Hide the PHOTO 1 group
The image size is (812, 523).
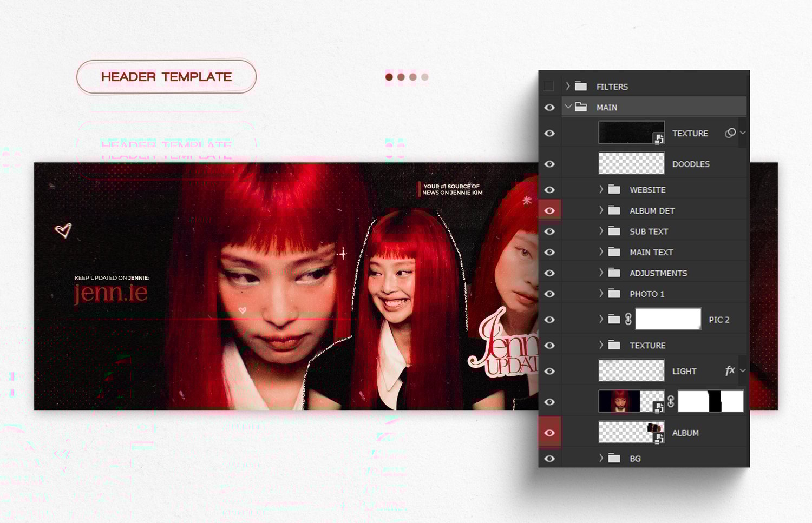coord(549,294)
